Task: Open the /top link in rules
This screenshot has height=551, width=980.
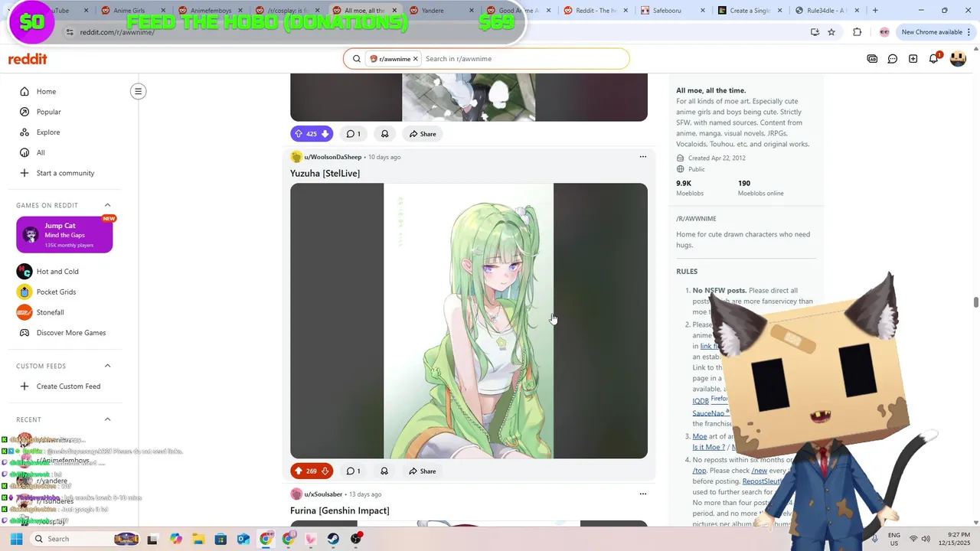Action: [699, 471]
